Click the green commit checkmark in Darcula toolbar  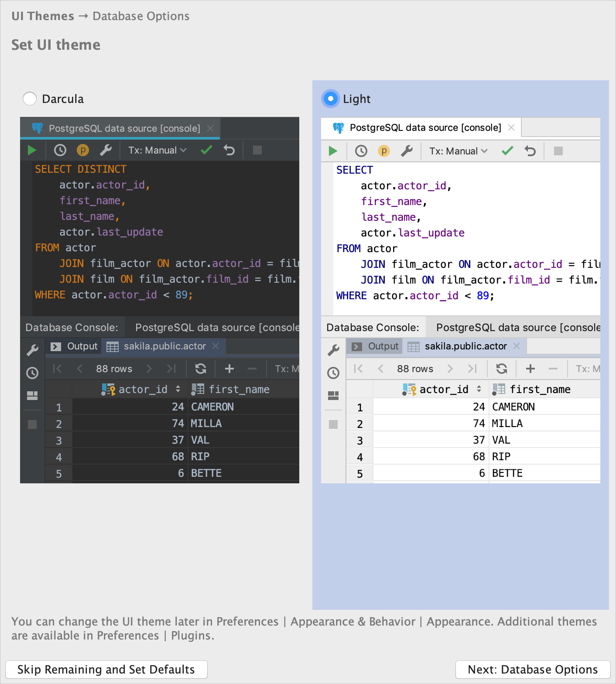click(x=206, y=150)
